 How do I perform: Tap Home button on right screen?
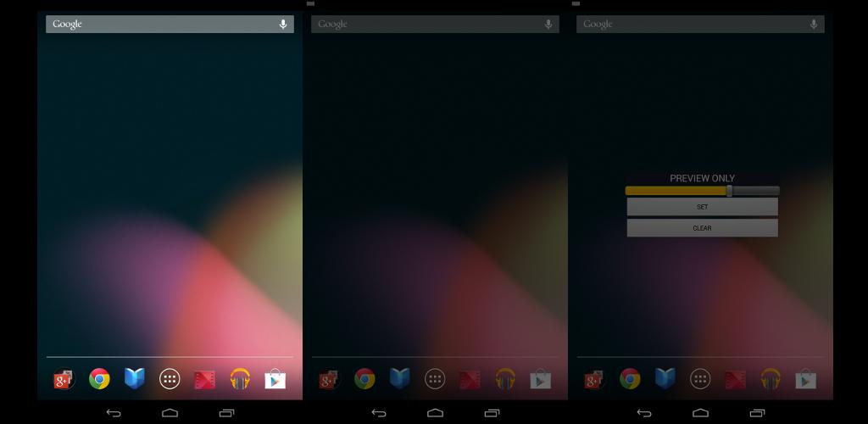point(700,413)
